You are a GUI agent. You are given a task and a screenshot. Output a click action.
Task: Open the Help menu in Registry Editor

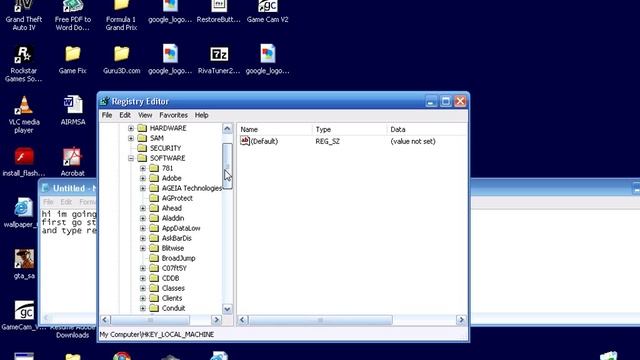202,115
